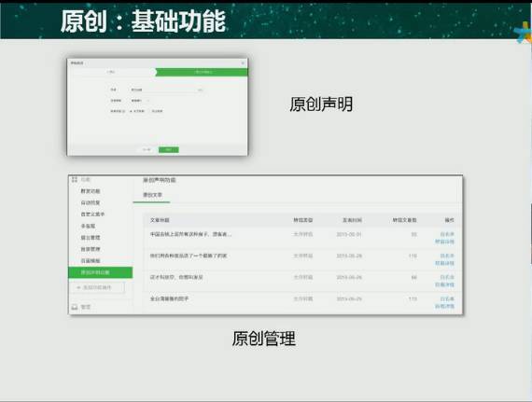Image resolution: width=532 pixels, height=402 pixels.
Task: Click 转载详情 link in the second article row
Action: tap(445, 263)
